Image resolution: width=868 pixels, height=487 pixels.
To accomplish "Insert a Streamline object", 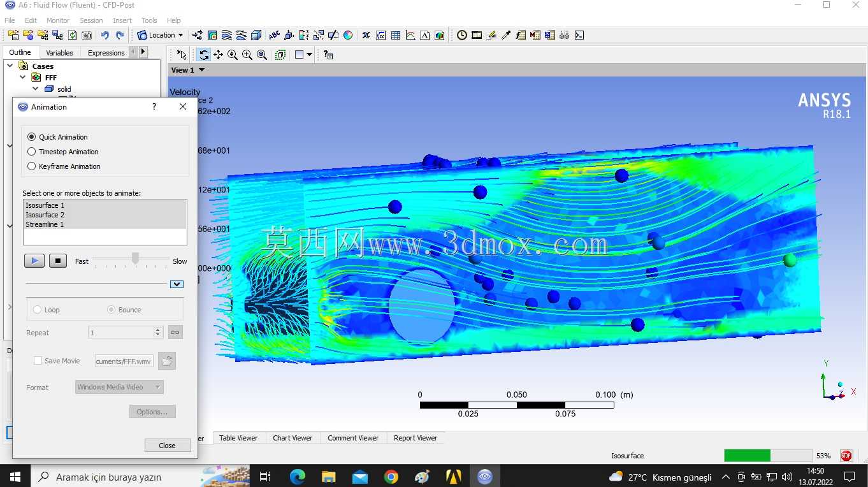I will coord(227,35).
